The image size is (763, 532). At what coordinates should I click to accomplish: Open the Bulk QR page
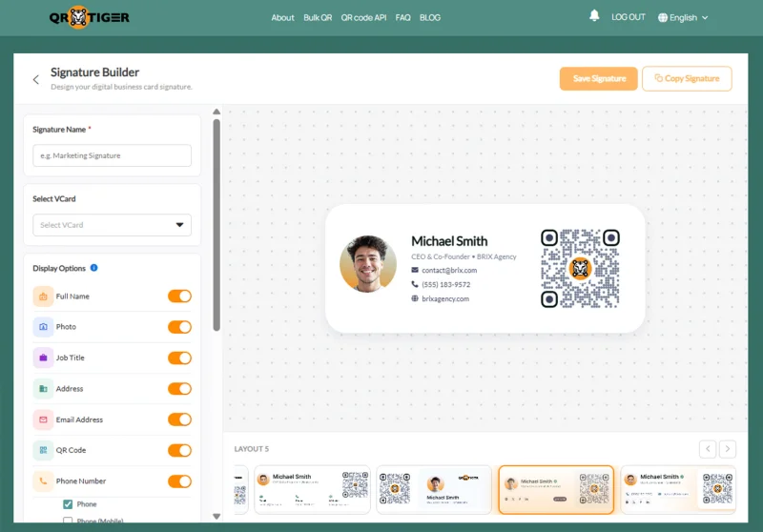tap(318, 17)
